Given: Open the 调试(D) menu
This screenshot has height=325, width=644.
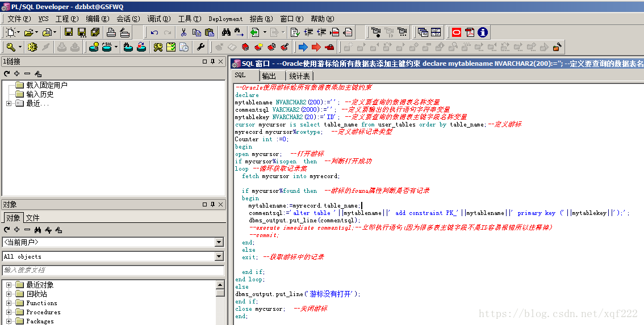Looking at the screenshot, I should tap(159, 19).
